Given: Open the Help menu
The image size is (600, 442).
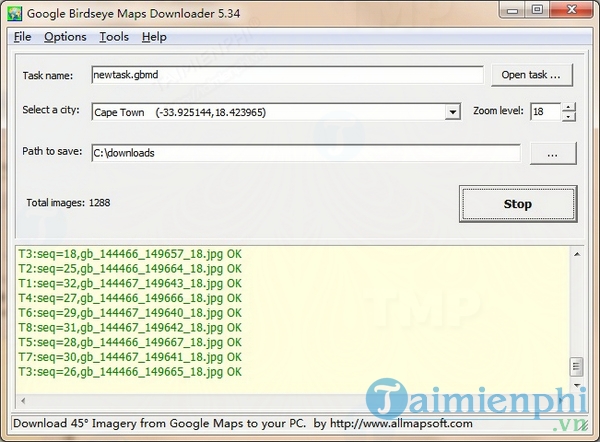Looking at the screenshot, I should (154, 37).
